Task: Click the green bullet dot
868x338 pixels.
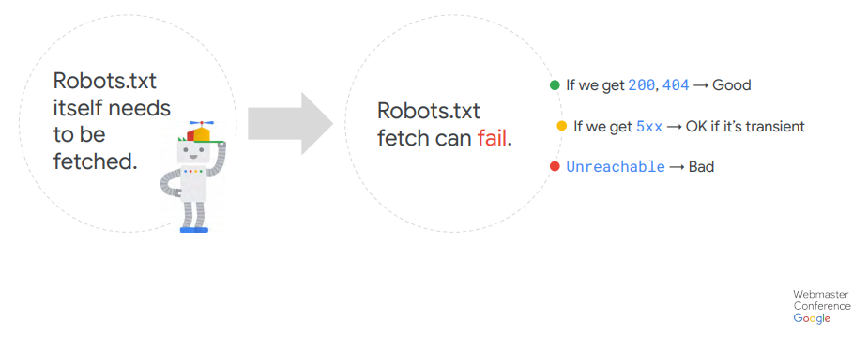Action: 555,85
